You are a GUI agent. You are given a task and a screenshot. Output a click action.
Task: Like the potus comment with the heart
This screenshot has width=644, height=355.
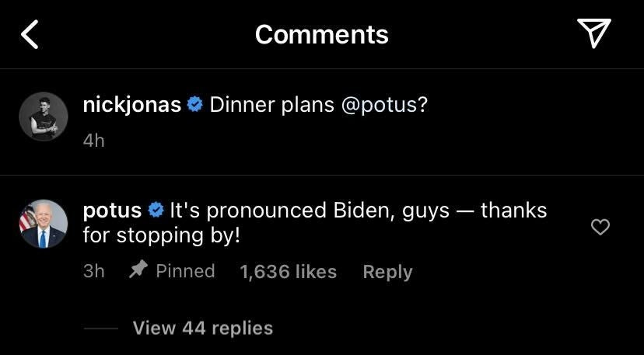[x=600, y=227]
